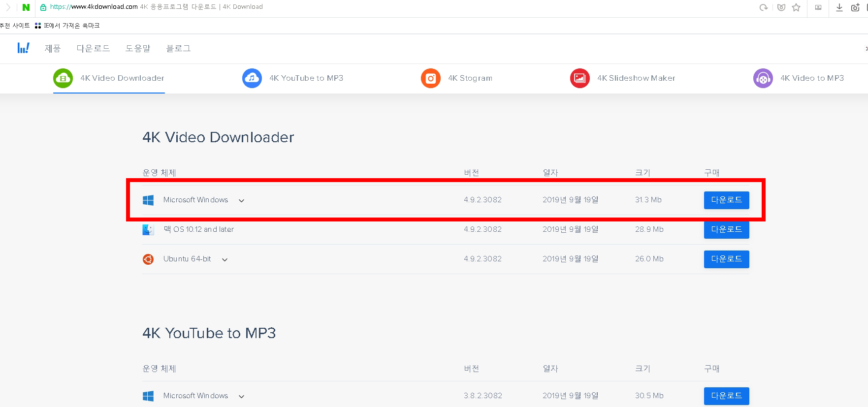Open the 제품 menu

[53, 48]
